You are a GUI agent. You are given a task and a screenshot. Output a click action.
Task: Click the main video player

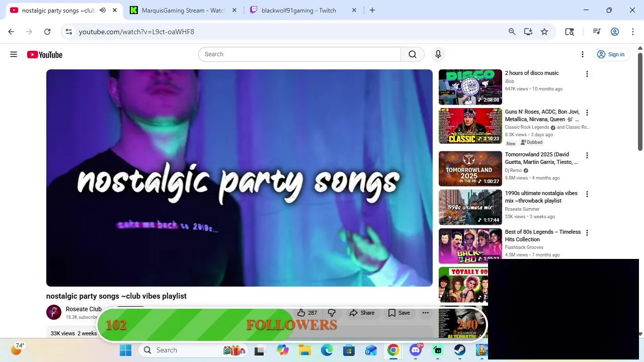click(x=239, y=178)
